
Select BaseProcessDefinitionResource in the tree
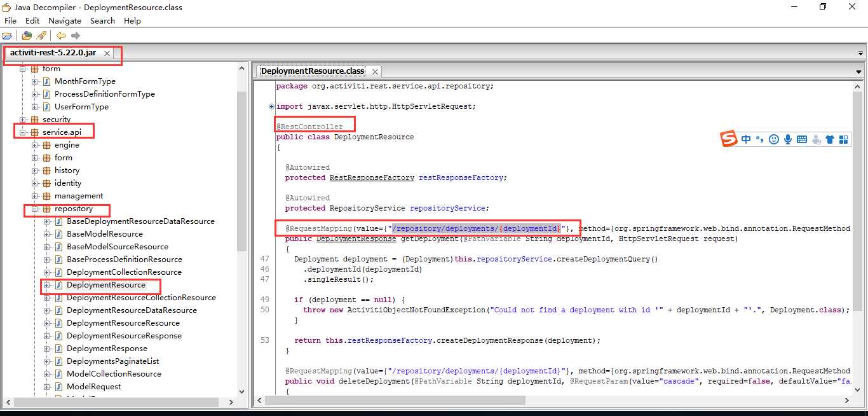coord(125,260)
